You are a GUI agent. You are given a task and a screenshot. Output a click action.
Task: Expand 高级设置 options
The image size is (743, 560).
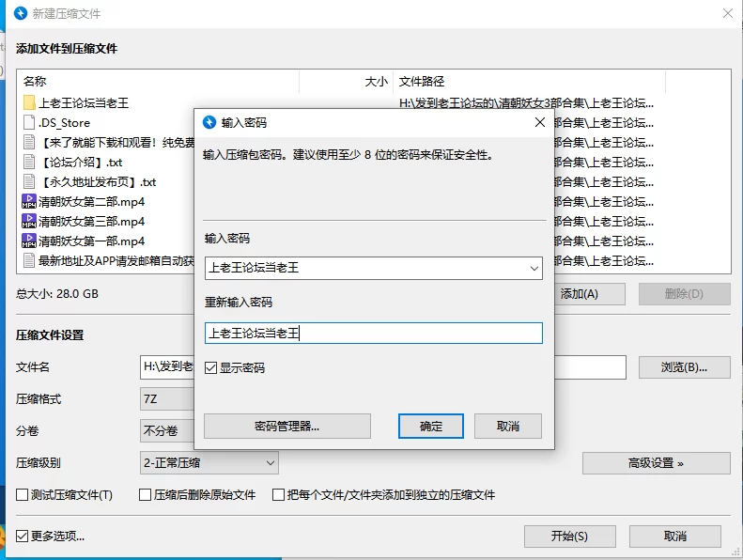(657, 463)
